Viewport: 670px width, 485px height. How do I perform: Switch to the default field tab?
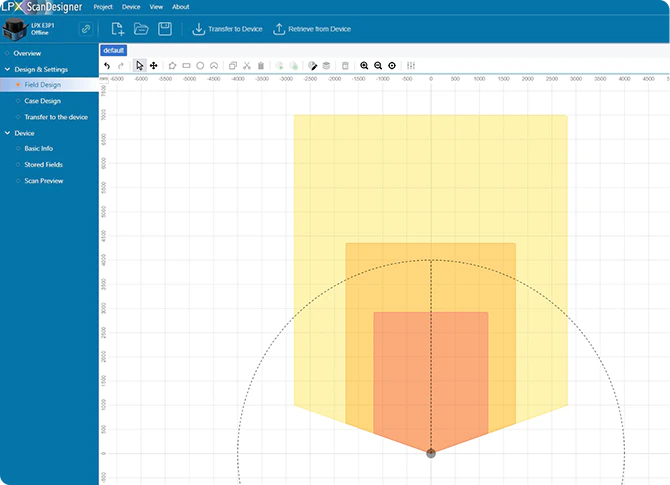(114, 49)
